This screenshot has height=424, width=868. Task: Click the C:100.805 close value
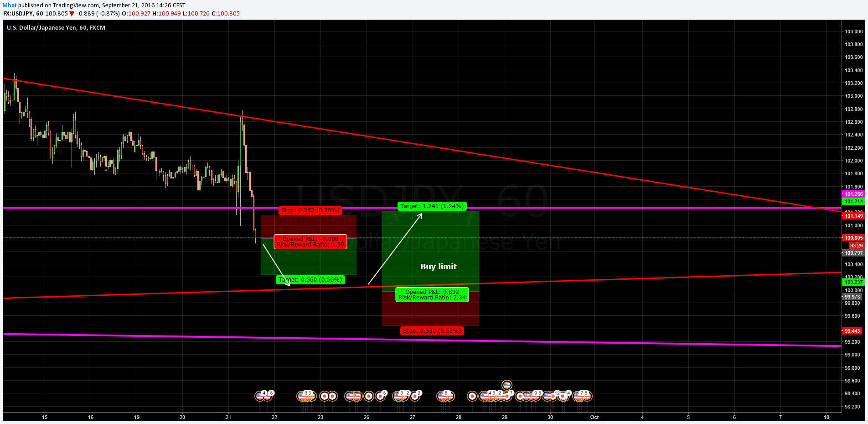coord(226,14)
